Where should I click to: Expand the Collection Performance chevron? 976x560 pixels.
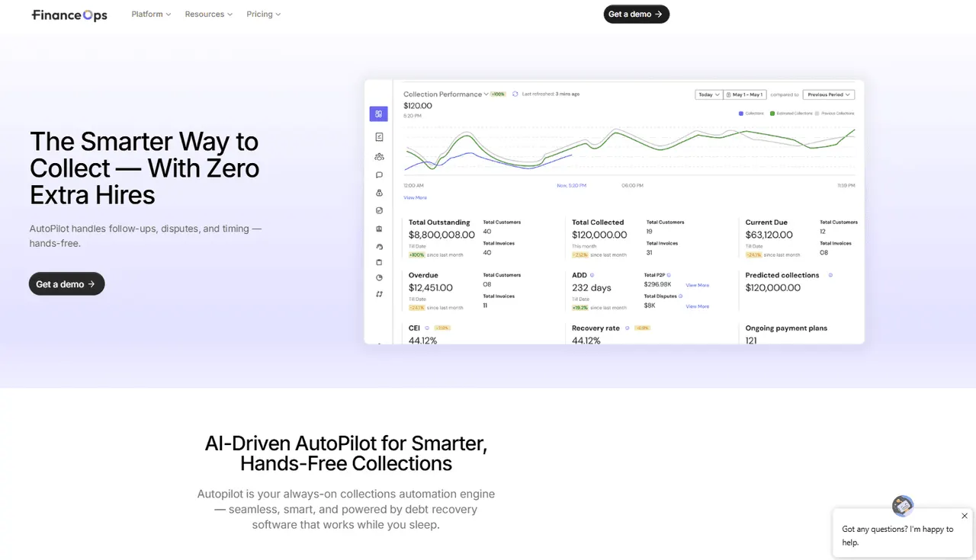[486, 94]
